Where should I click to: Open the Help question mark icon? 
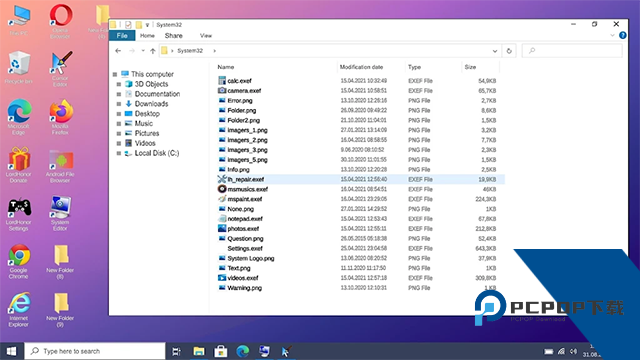coord(622,36)
